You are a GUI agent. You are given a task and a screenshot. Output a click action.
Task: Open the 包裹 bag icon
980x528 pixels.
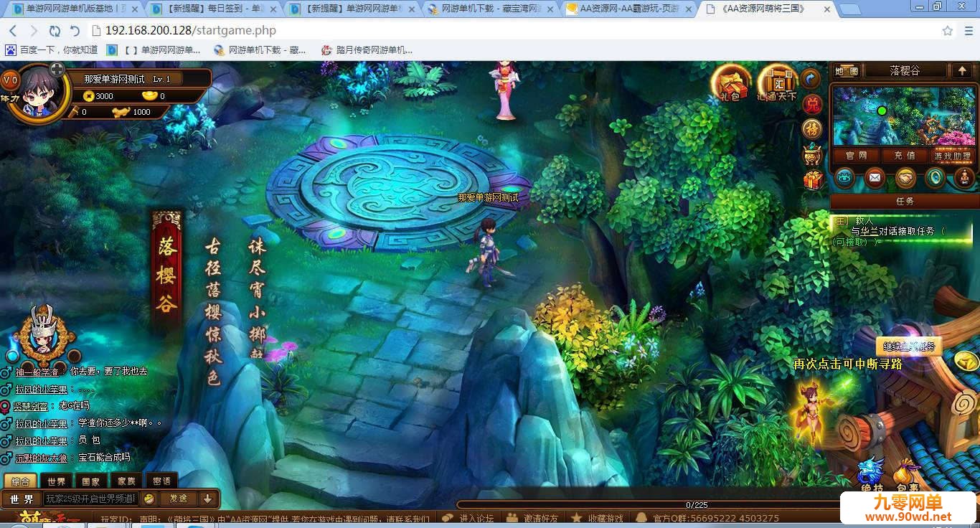pos(907,475)
